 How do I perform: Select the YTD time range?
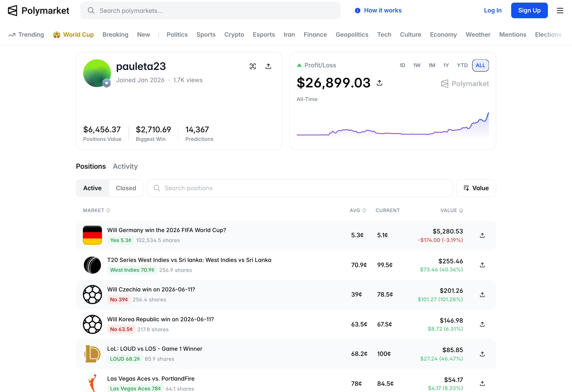click(462, 66)
